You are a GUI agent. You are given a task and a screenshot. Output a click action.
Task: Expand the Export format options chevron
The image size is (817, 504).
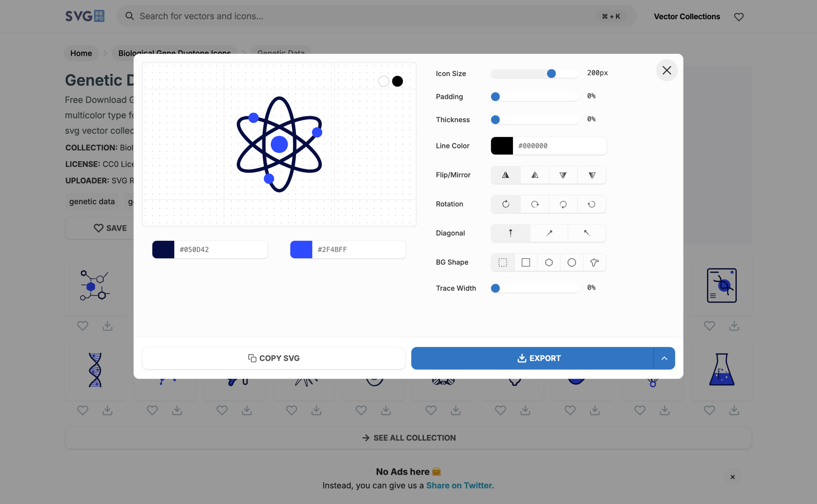click(664, 358)
